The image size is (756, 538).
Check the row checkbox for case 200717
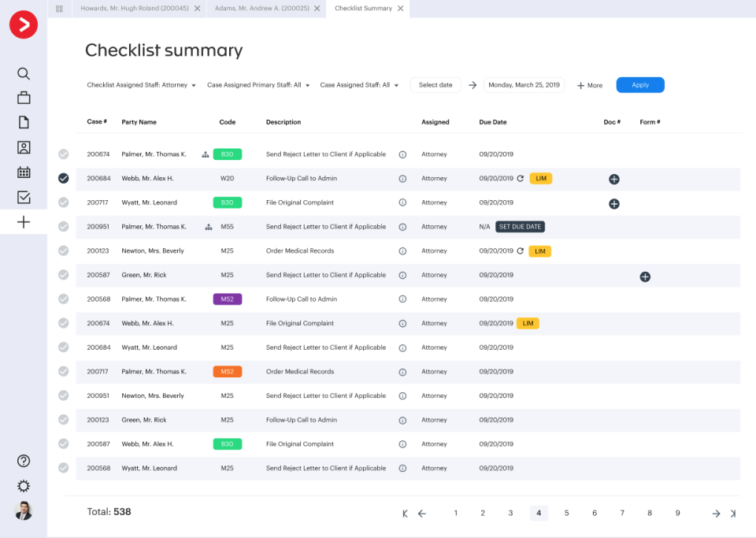(x=63, y=202)
